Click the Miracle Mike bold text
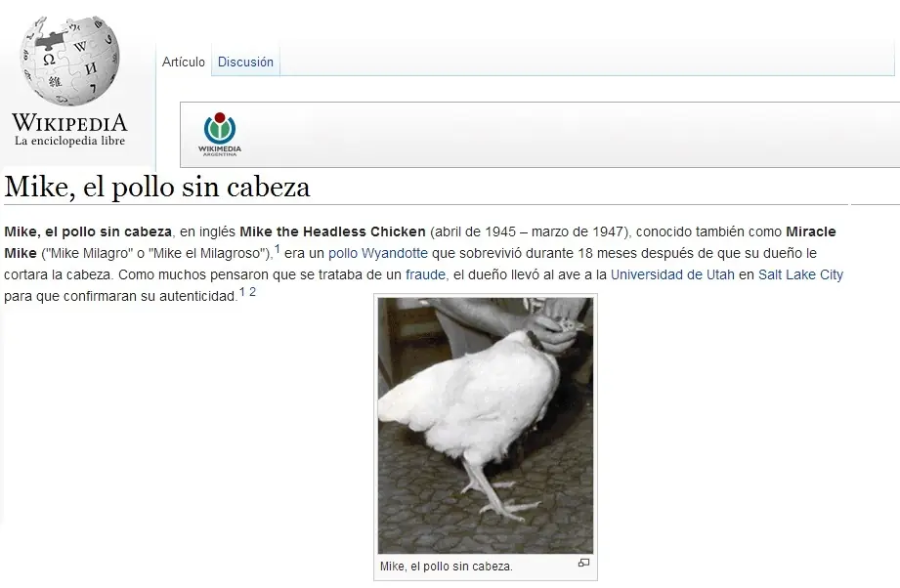 tap(809, 232)
